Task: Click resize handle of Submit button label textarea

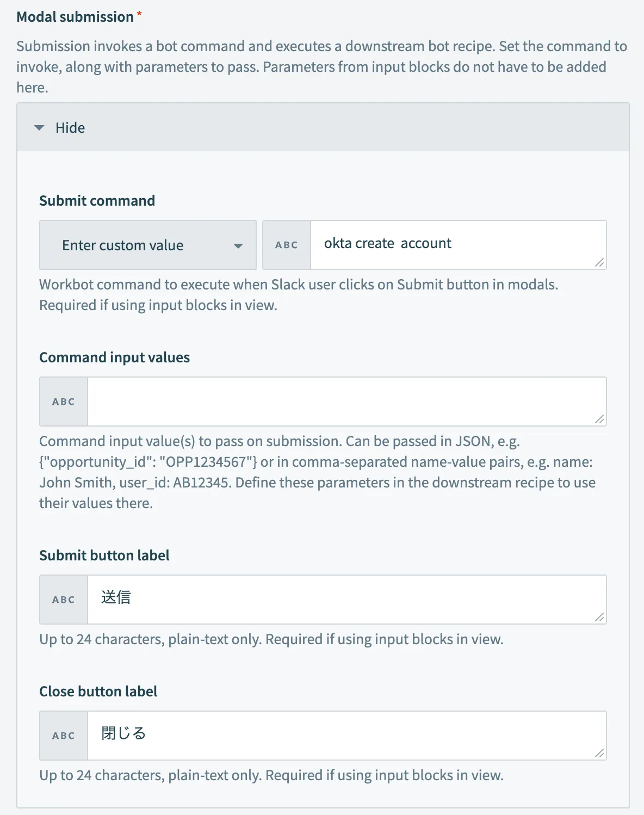Action: tap(599, 617)
